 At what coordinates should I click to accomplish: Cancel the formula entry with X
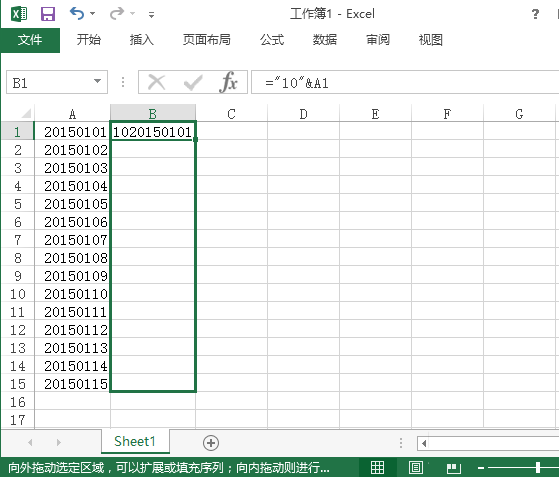click(x=157, y=82)
